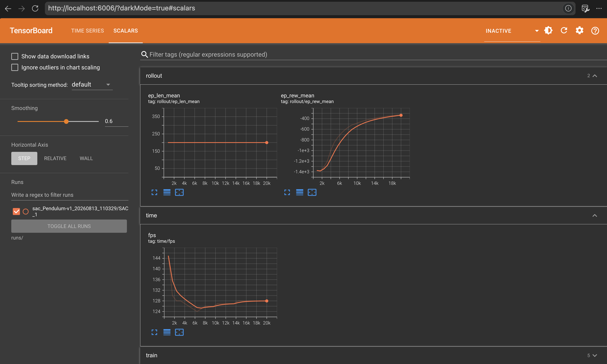Viewport: 607px width, 364px height.
Task: Toggle y-axis log scale for ep_rew_mean
Action: click(299, 193)
